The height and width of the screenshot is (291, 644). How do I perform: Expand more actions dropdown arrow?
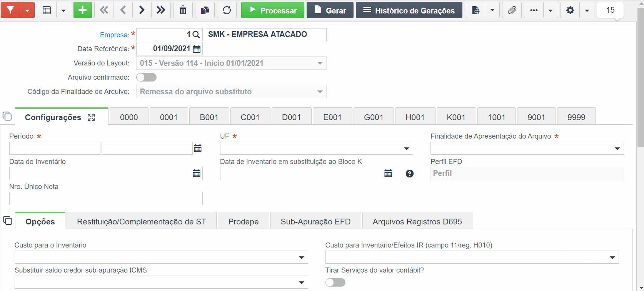click(551, 10)
